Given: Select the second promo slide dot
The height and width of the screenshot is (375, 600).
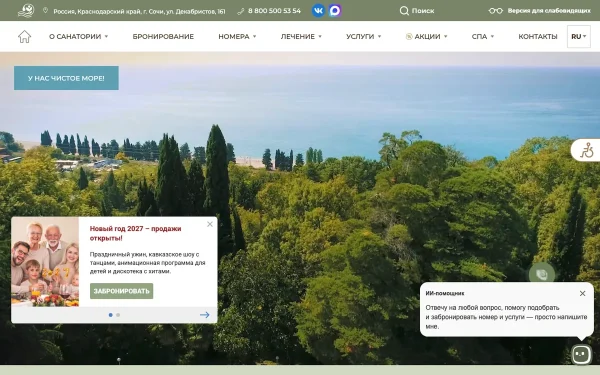Looking at the screenshot, I should click(x=118, y=315).
